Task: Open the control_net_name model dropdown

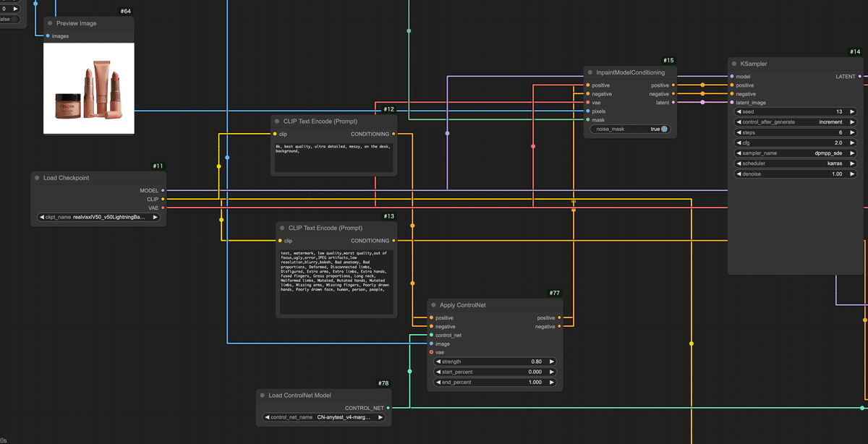Action: (x=323, y=417)
